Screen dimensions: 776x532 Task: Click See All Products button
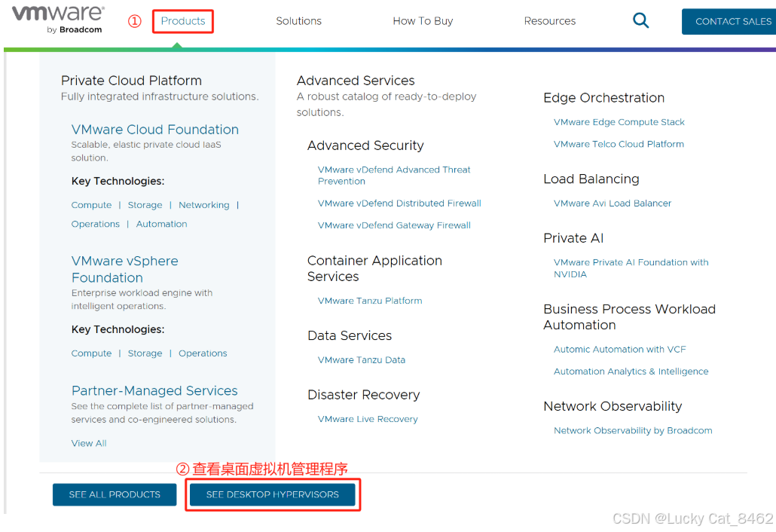[115, 494]
